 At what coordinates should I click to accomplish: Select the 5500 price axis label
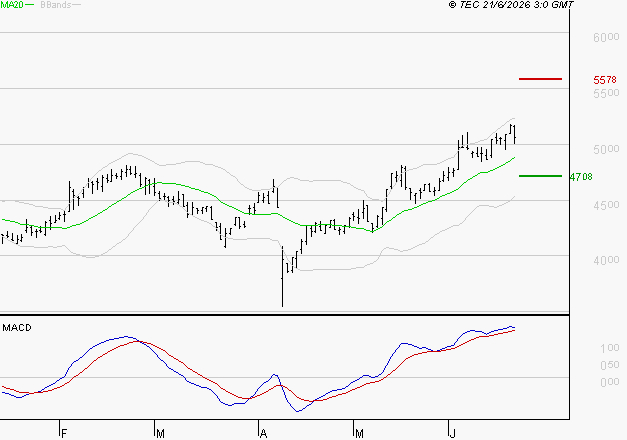606,93
